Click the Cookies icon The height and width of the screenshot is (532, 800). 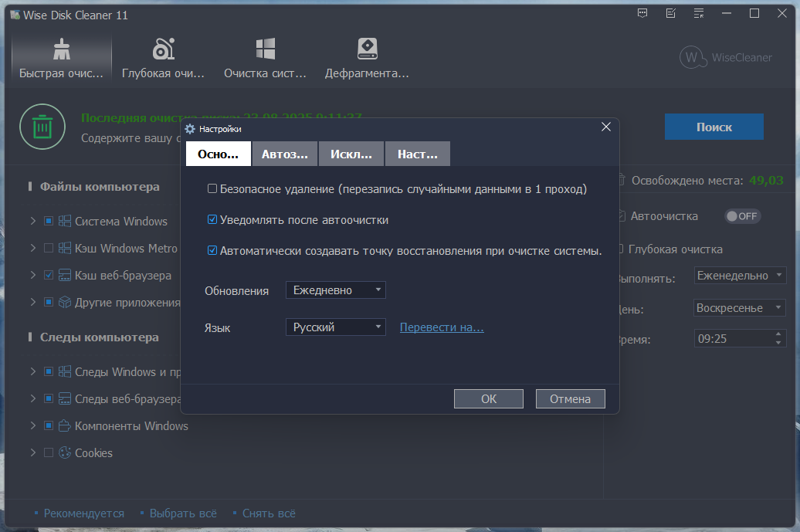pyautogui.click(x=65, y=452)
